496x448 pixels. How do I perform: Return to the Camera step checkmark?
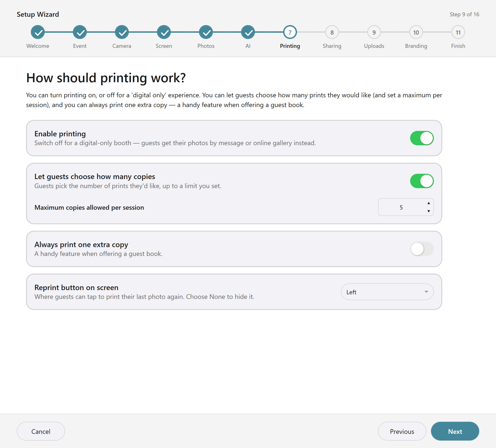[x=122, y=32]
